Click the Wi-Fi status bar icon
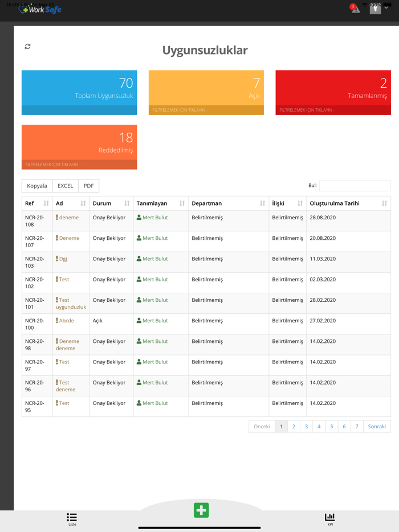This screenshot has width=399, height=532. 365,5
